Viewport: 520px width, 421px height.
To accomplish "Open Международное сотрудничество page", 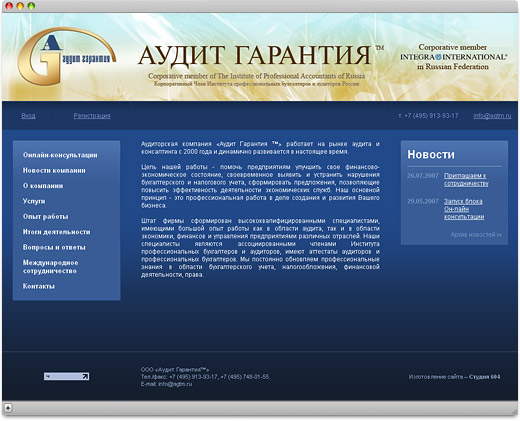I will 50,267.
